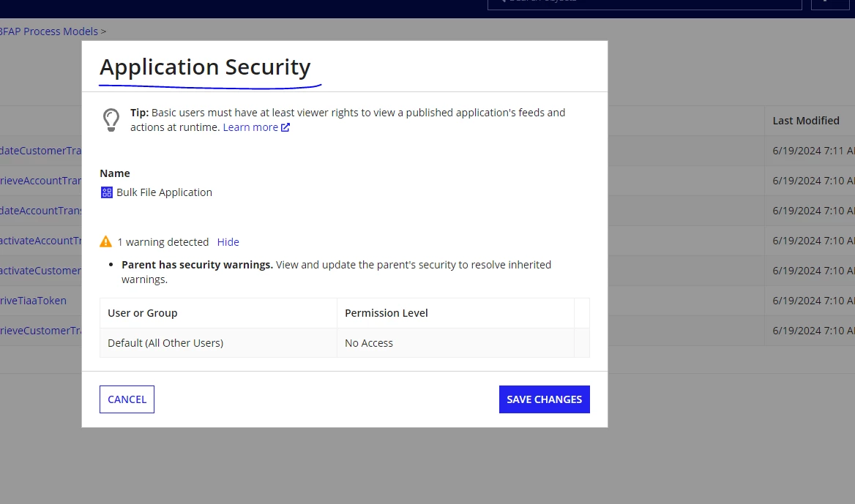Open the 'rieveCustomerTr' row link in the background

(x=41, y=331)
